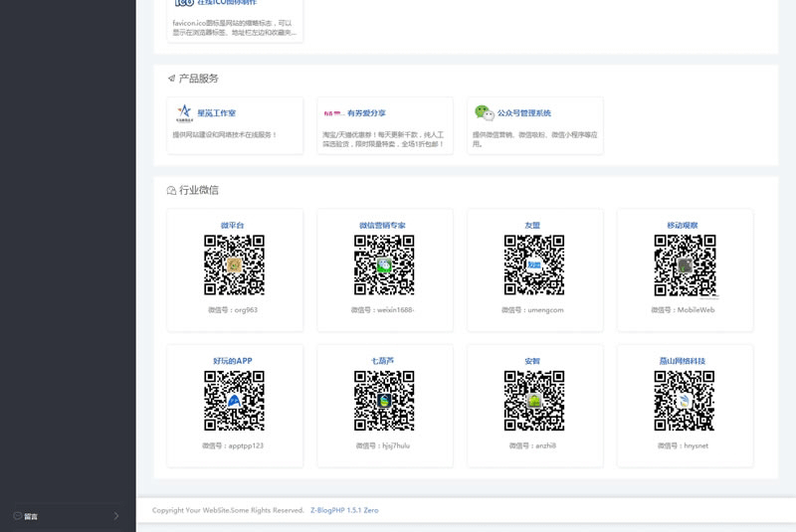Open the 微信营销专家 title link
The width and height of the screenshot is (796, 532).
[382, 225]
